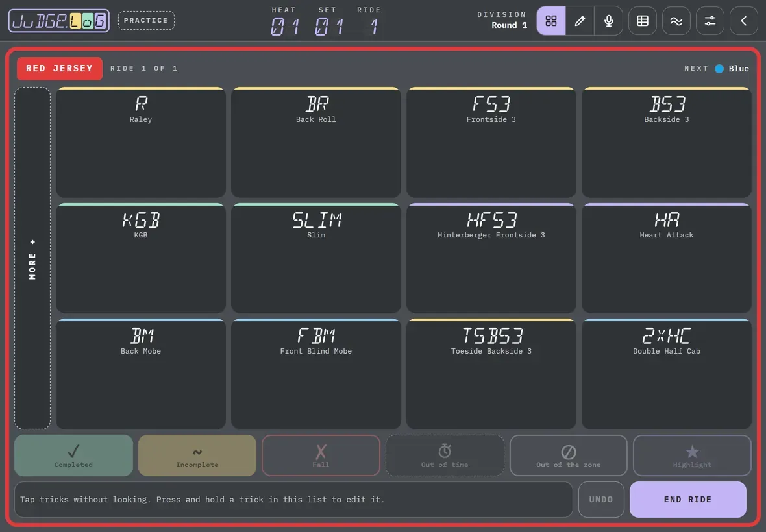The height and width of the screenshot is (532, 766).
Task: Click the 'Blue' next rider name
Action: (739, 69)
